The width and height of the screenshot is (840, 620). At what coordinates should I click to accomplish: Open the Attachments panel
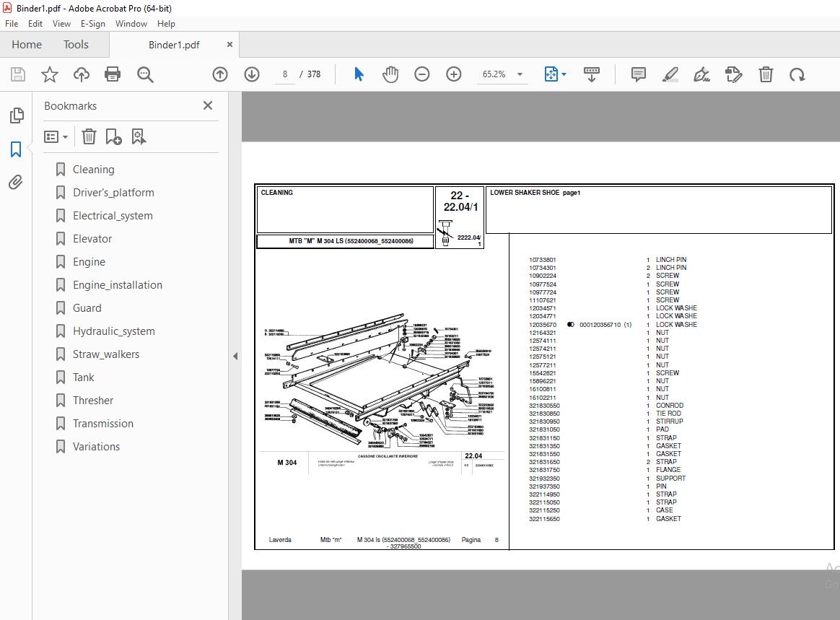pyautogui.click(x=16, y=182)
